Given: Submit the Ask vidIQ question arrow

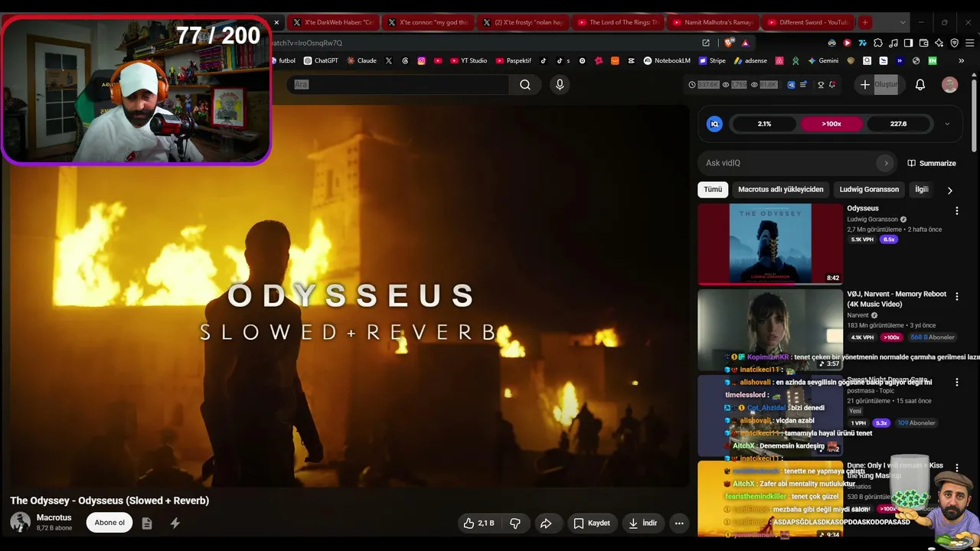Looking at the screenshot, I should (886, 163).
